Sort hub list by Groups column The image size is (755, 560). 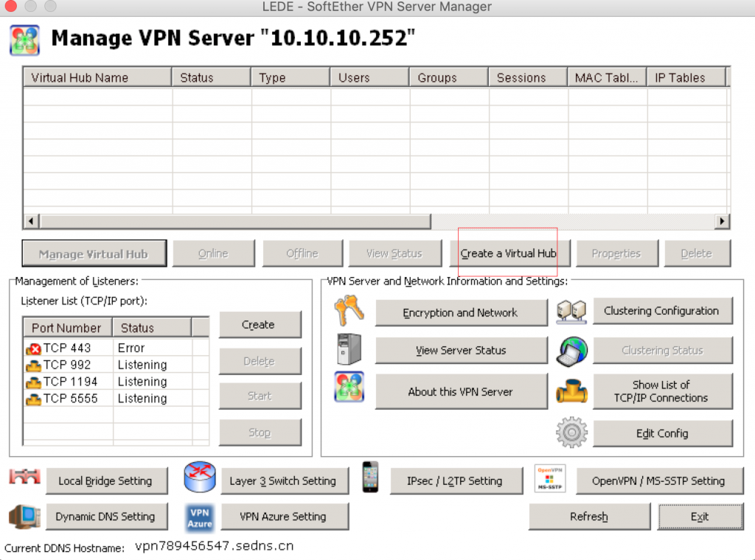449,77
